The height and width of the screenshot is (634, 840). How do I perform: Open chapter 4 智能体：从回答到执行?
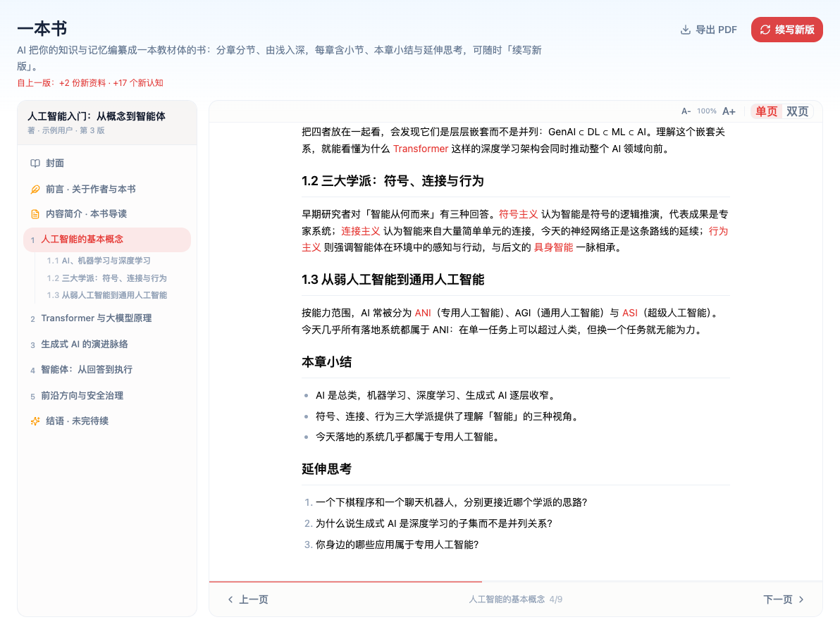[x=107, y=370]
